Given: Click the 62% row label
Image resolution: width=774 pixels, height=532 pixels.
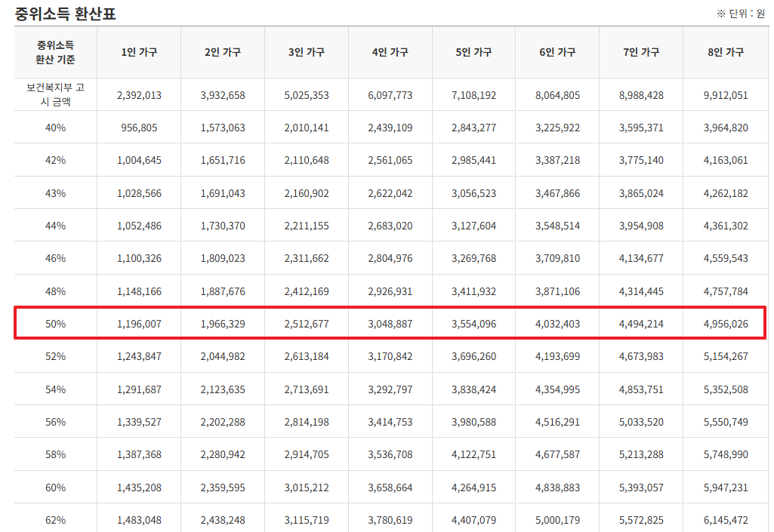Looking at the screenshot, I should click(53, 519).
